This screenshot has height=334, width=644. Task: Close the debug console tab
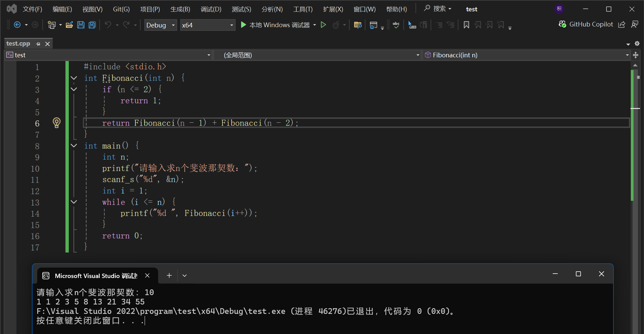[147, 275]
